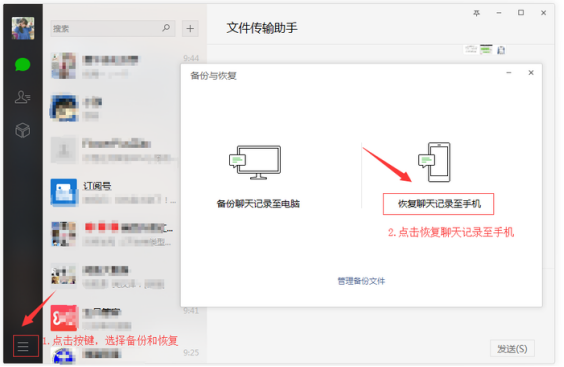Open the Contacts icon in sidebar

[x=23, y=97]
